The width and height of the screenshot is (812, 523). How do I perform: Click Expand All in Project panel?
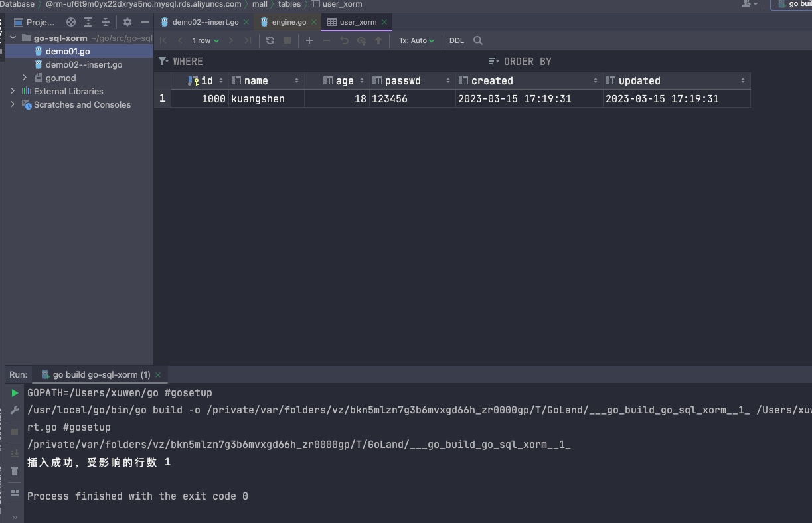[x=88, y=22]
